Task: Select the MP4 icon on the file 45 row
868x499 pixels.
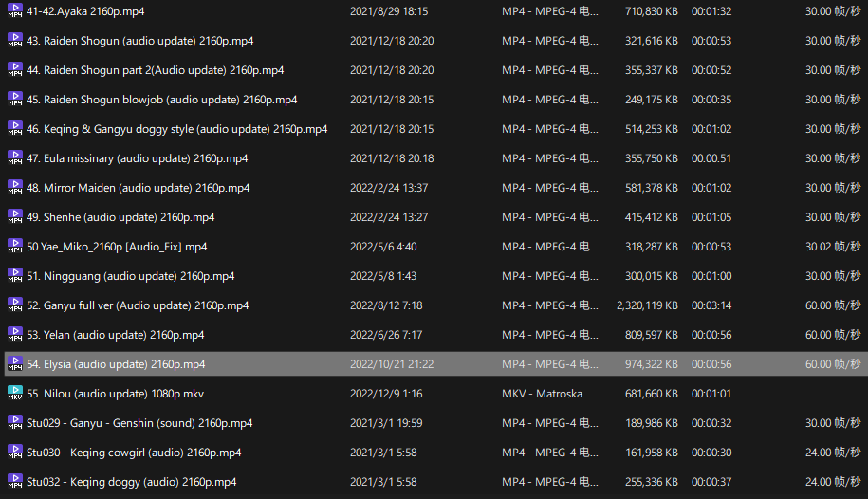Action: [15, 99]
